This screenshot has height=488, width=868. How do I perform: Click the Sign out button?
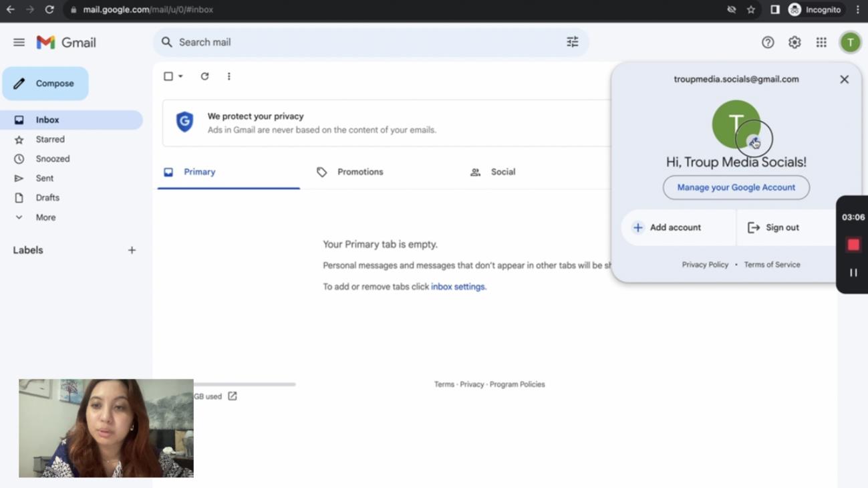782,227
